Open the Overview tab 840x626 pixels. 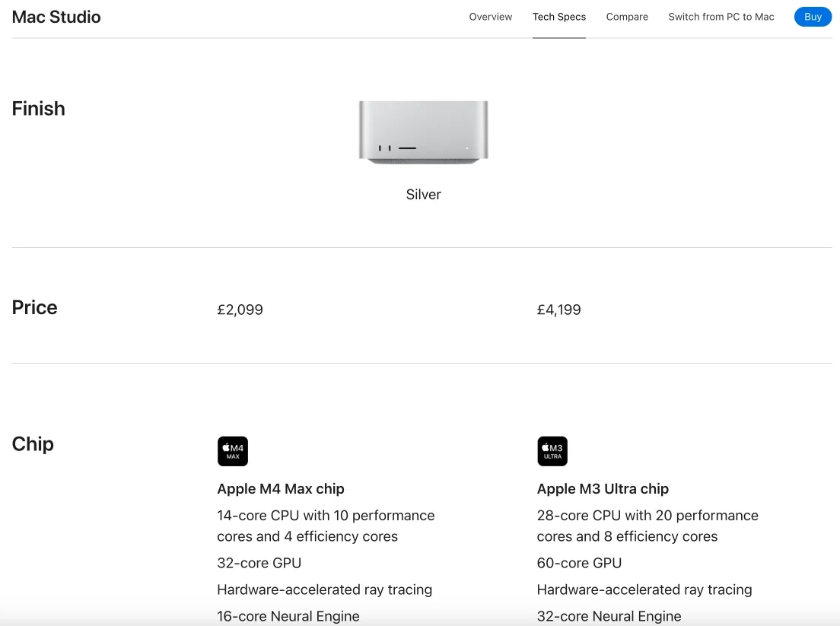(x=490, y=17)
